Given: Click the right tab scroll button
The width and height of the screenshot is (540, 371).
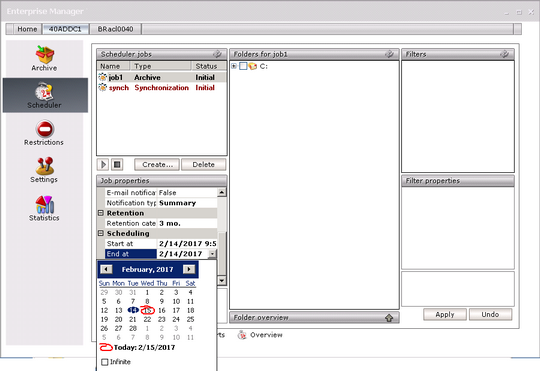Looking at the screenshot, I should point(517,29).
